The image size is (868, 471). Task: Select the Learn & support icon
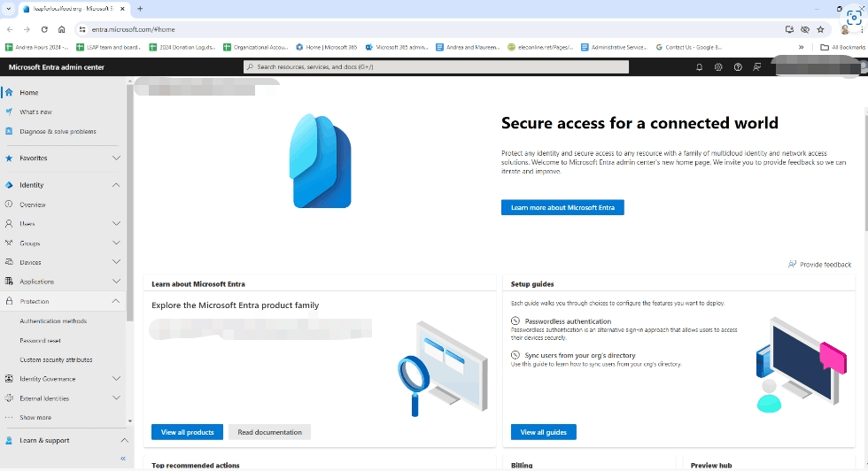9,441
